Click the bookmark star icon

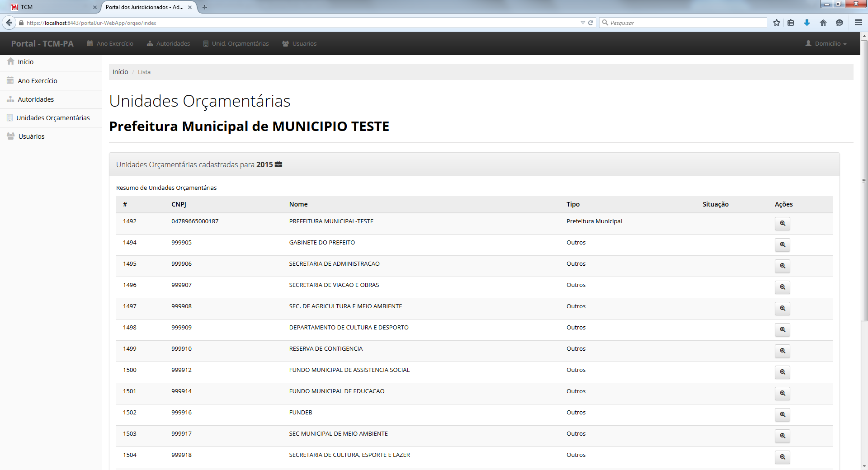point(777,23)
